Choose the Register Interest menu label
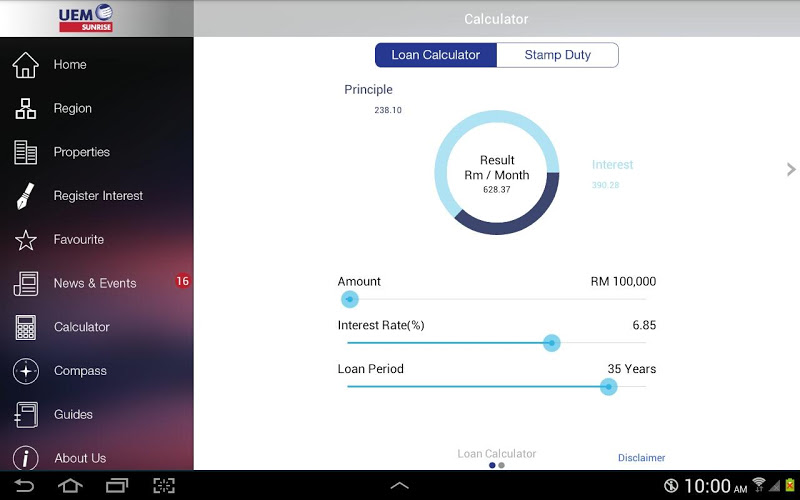This screenshot has height=500, width=800. point(98,196)
